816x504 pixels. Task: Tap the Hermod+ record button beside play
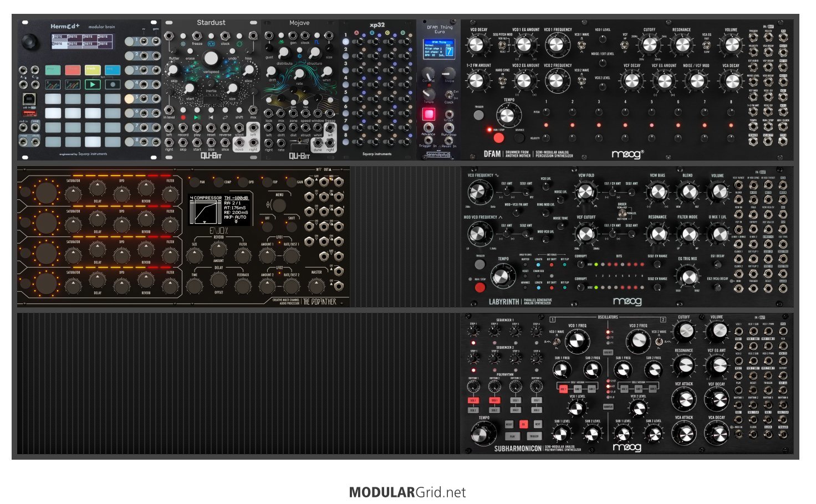click(x=113, y=85)
